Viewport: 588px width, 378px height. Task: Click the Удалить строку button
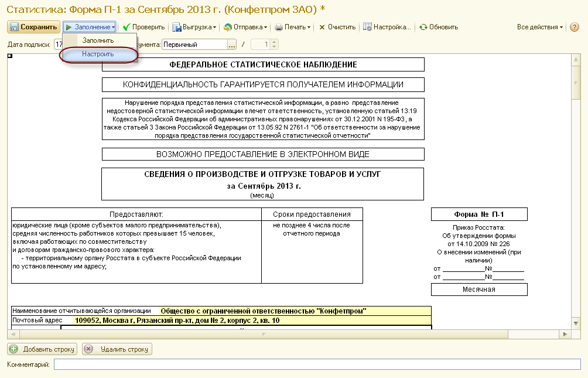click(117, 349)
